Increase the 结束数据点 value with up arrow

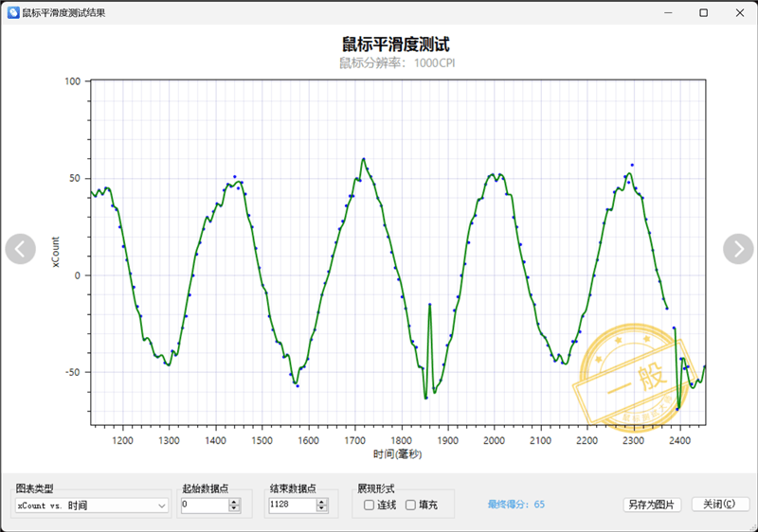[322, 502]
